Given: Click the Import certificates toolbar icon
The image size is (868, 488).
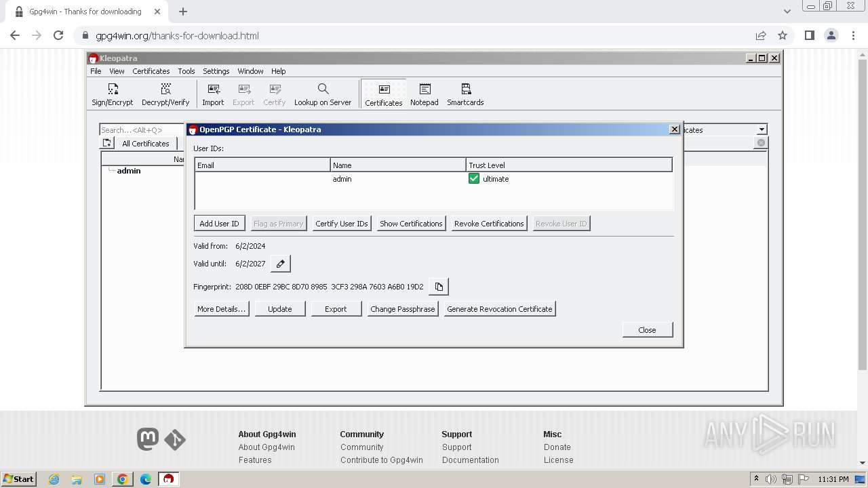Looking at the screenshot, I should coord(213,94).
